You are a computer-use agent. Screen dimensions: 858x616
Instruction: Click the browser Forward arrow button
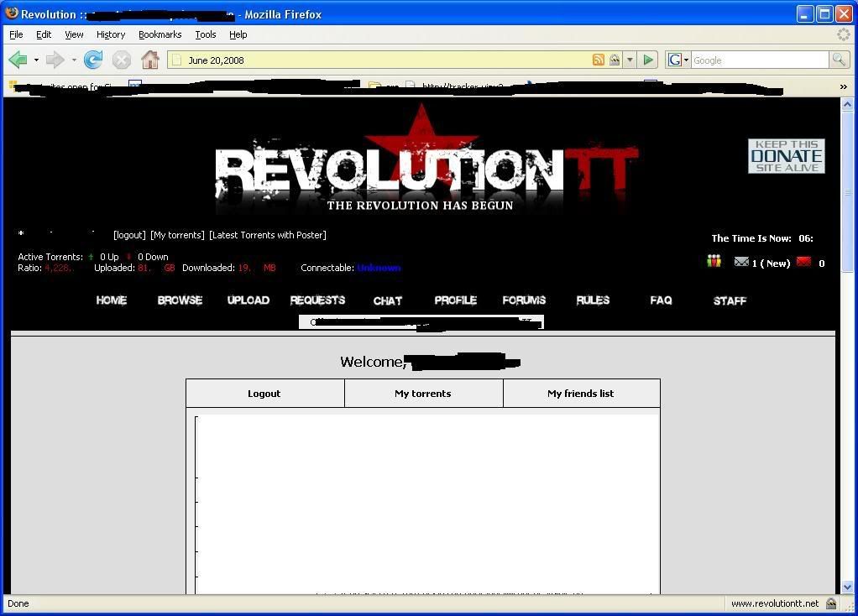[x=55, y=60]
